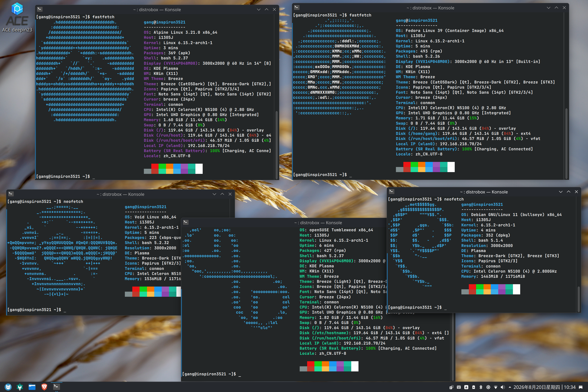Open the volume speaker tray icon
The width and height of the screenshot is (588, 392).
point(503,387)
